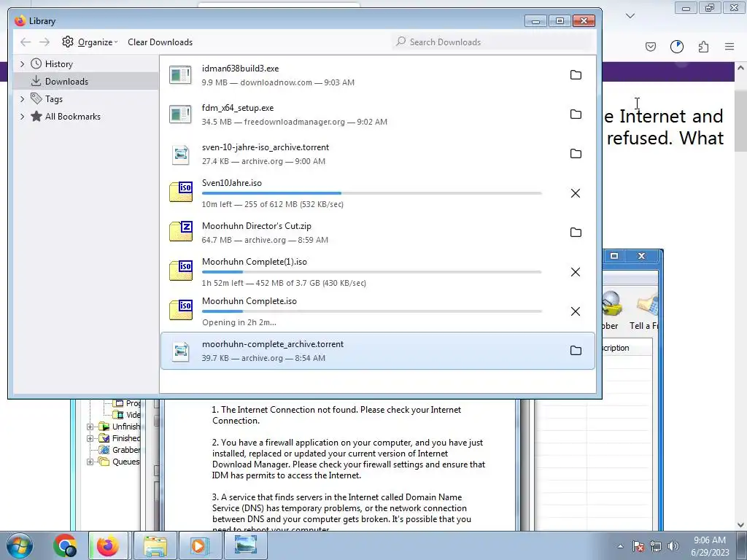Image resolution: width=747 pixels, height=560 pixels.
Task: Click the '10m left — 255 of 612 MB' status
Action: [x=273, y=204]
